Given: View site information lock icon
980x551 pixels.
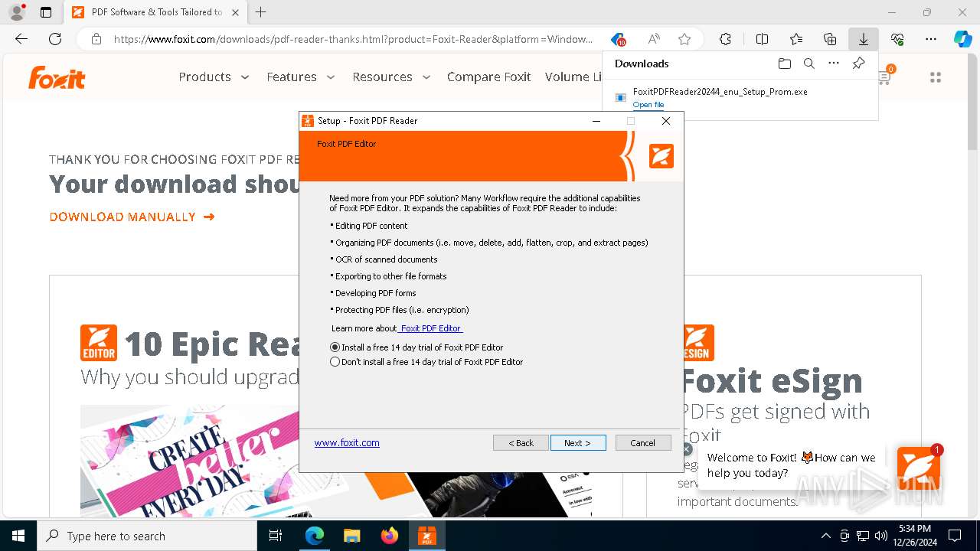Looking at the screenshot, I should tap(96, 39).
